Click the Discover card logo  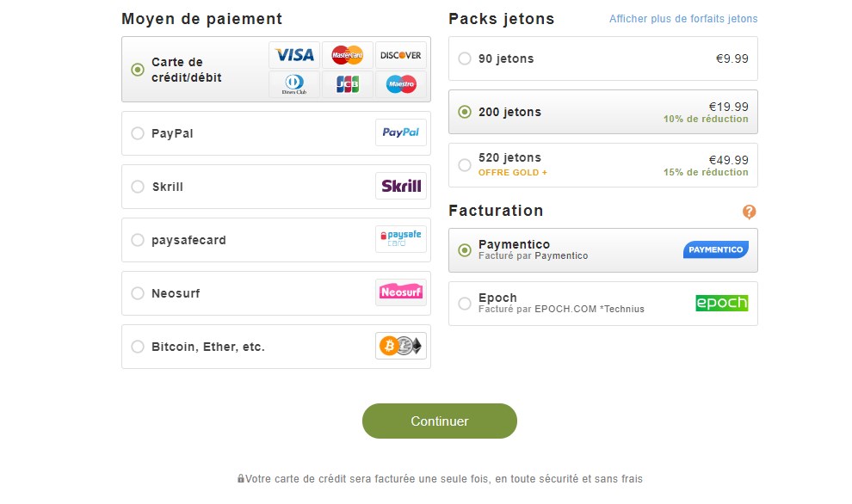(400, 55)
